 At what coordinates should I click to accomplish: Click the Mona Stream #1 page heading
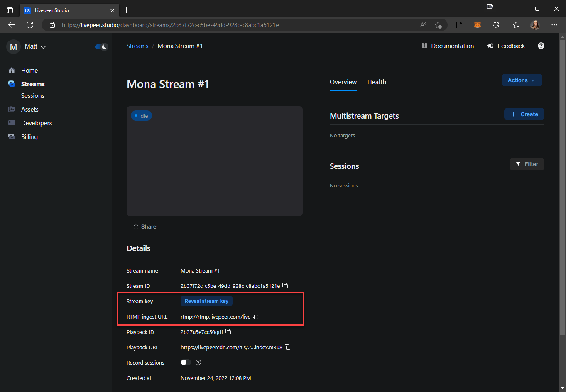168,84
